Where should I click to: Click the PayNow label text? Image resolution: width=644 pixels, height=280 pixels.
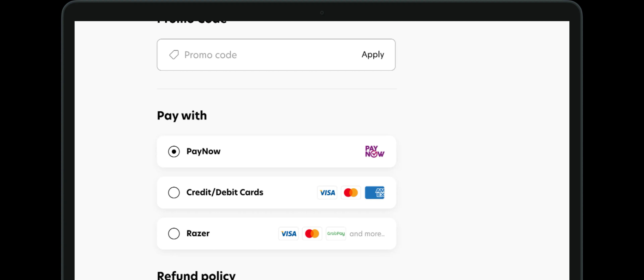203,151
